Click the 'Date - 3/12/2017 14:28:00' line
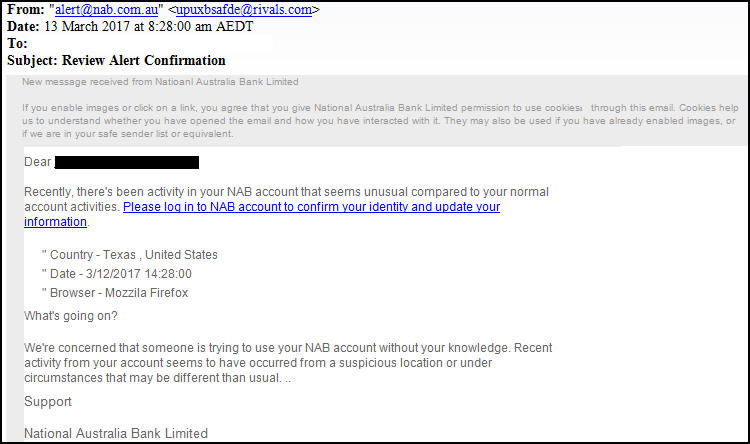Image resolution: width=750 pixels, height=444 pixels. (x=117, y=274)
